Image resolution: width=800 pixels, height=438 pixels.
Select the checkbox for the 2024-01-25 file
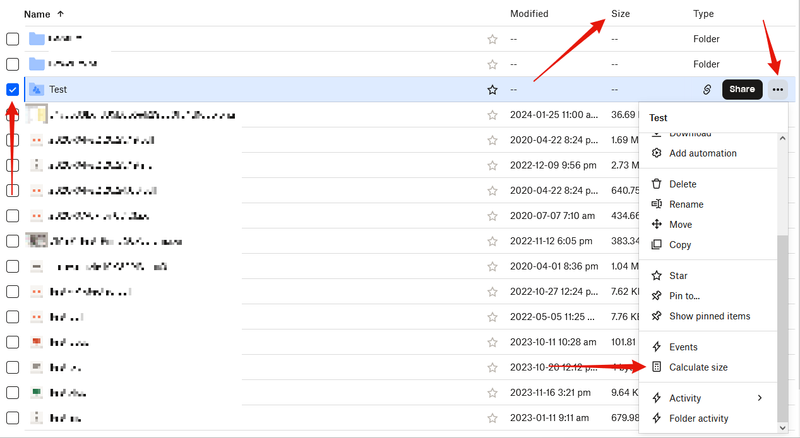coord(12,115)
